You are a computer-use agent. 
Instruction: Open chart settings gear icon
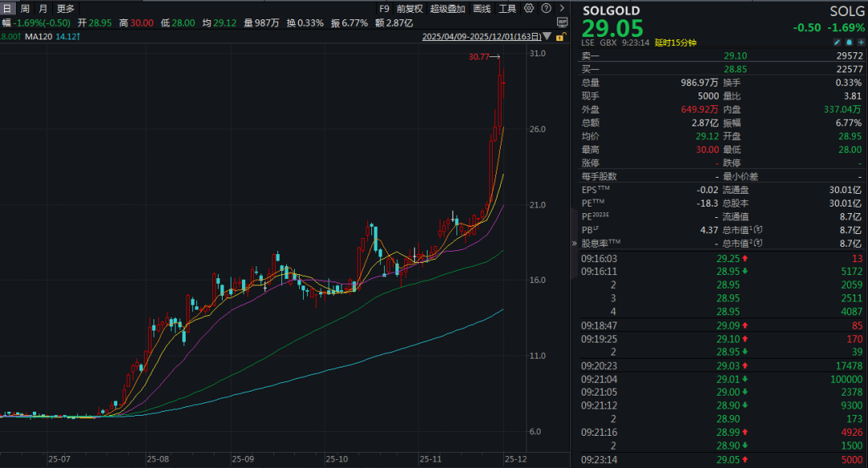528,9
